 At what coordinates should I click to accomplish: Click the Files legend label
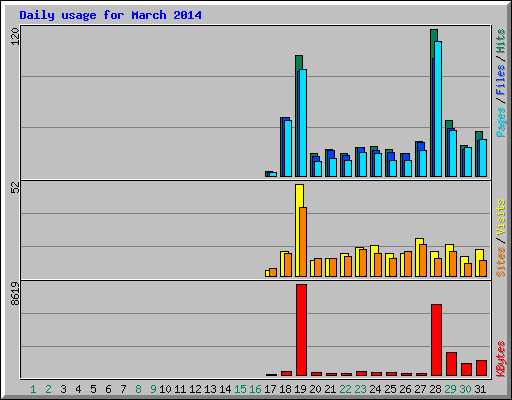point(500,80)
